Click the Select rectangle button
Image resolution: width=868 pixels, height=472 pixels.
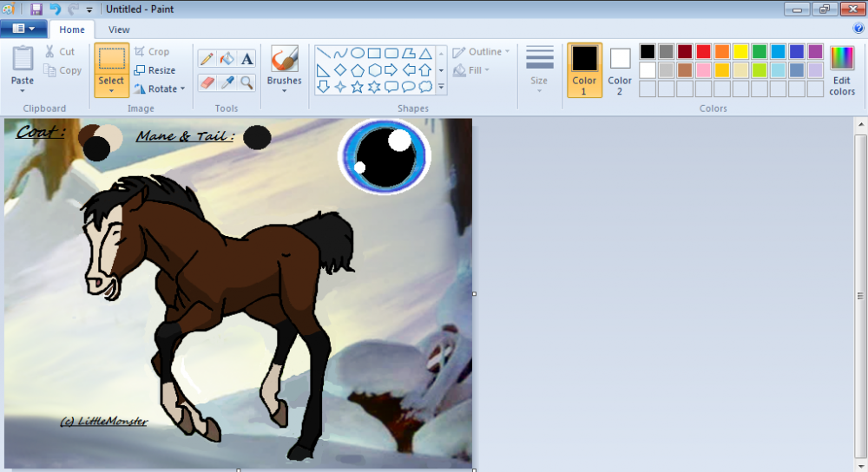(111, 65)
